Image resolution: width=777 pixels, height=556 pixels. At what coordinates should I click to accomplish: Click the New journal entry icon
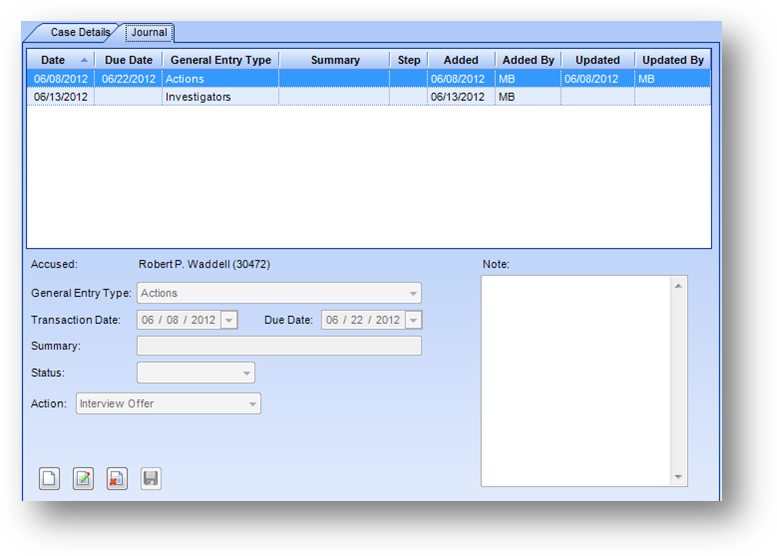point(50,478)
